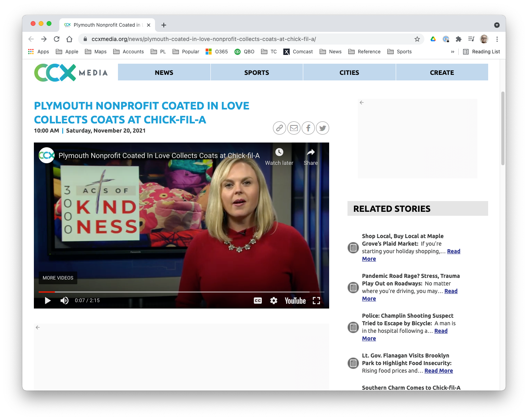Image resolution: width=528 pixels, height=420 pixels.
Task: Click the Watch later clock icon
Action: coord(279,152)
